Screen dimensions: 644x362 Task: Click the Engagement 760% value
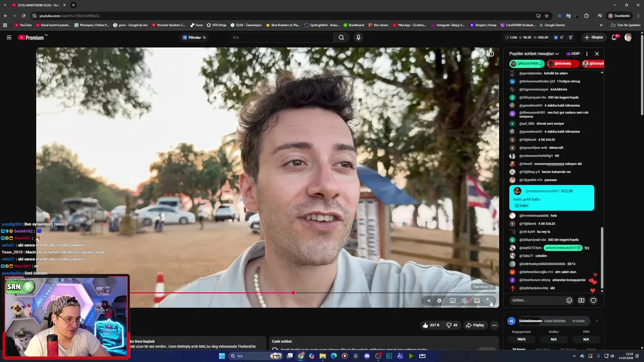[521, 339]
